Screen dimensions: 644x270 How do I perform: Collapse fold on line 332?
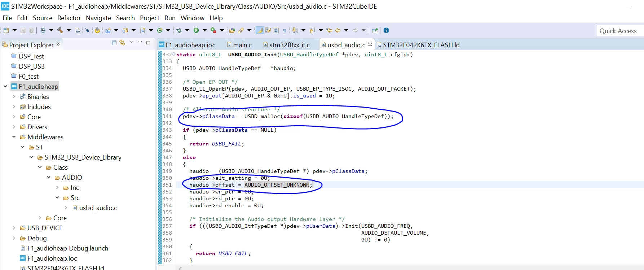[x=174, y=54]
